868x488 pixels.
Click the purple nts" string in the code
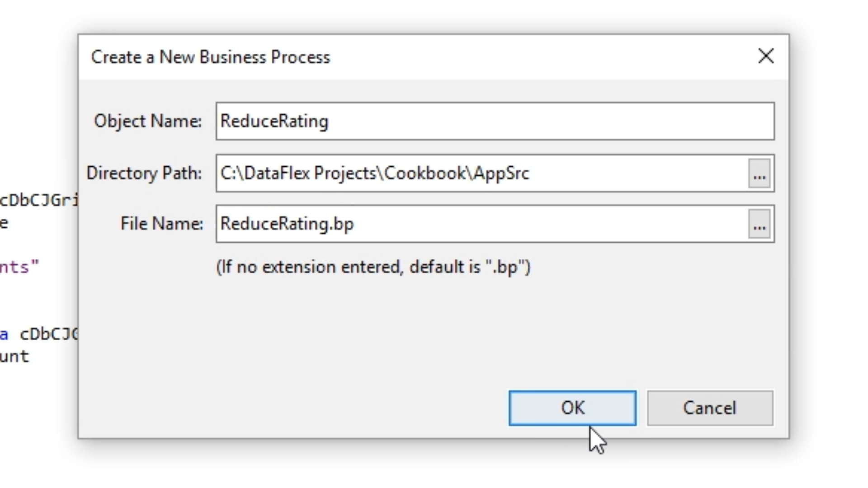tap(19, 267)
